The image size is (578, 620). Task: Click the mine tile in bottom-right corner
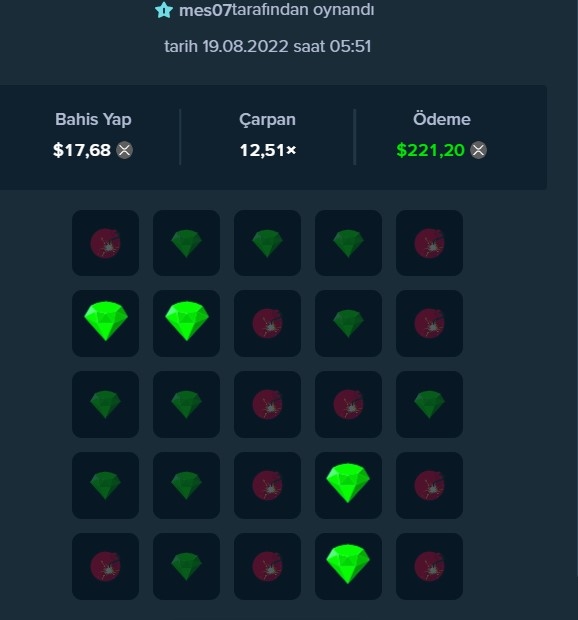pos(429,566)
